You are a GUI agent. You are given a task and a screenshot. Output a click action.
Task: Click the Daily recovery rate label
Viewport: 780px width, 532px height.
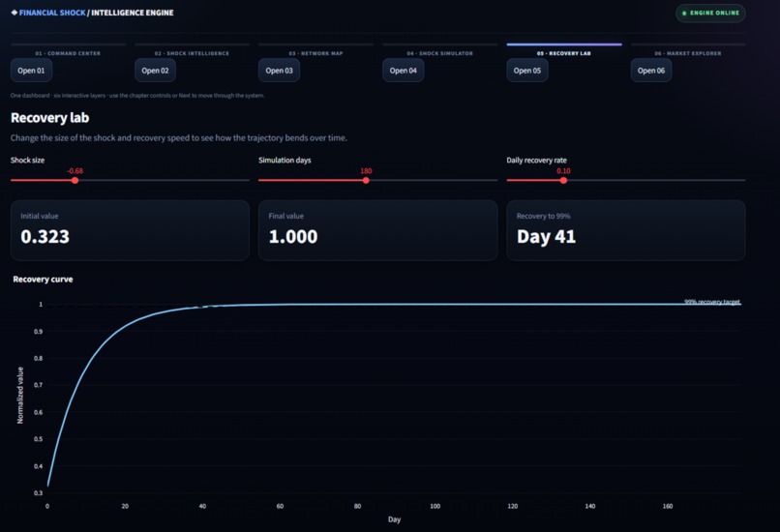click(537, 161)
